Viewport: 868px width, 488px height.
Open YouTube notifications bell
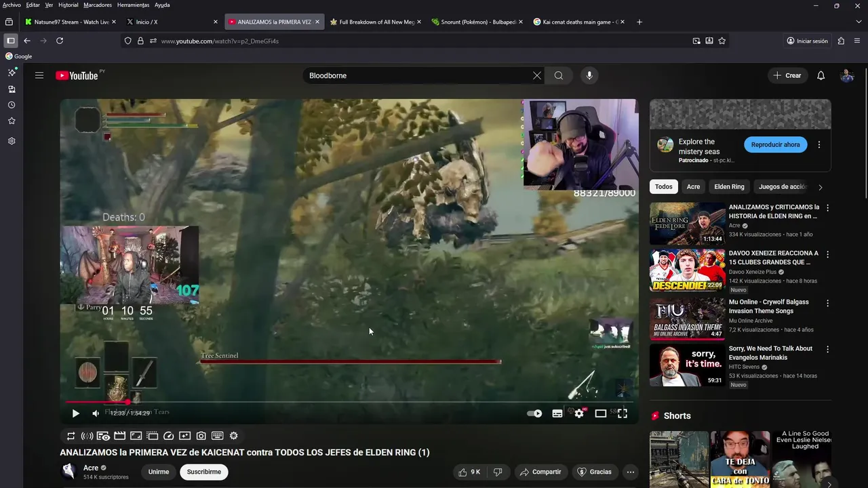821,75
